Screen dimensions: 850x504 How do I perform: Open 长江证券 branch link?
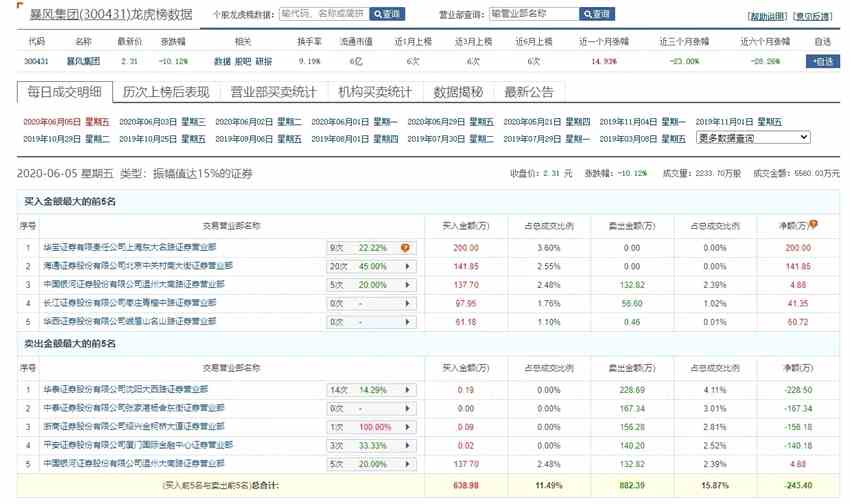point(130,302)
